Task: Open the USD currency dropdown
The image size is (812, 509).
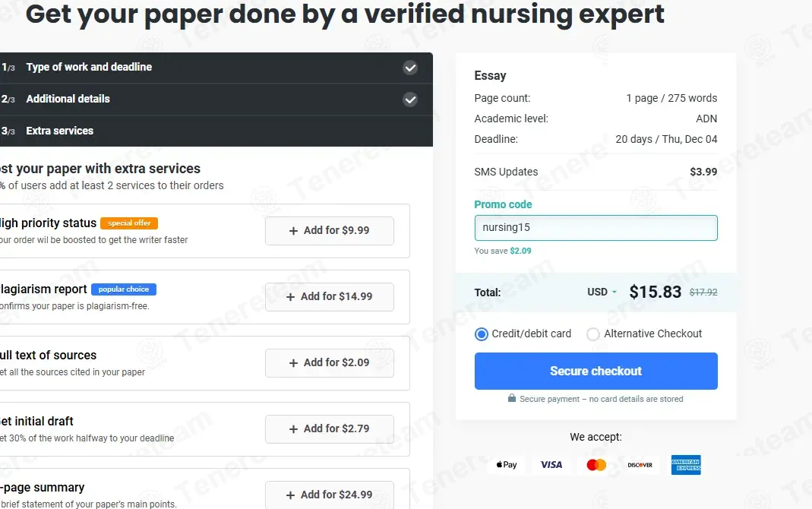Action: [602, 292]
